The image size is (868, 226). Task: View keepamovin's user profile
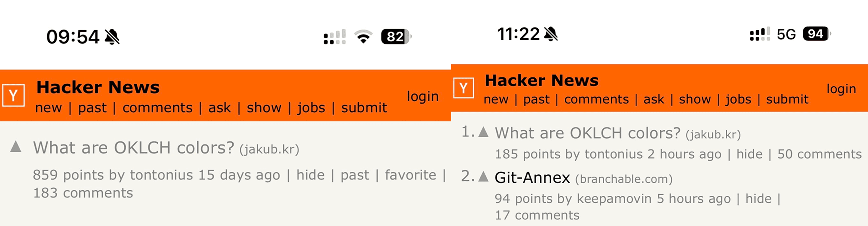pos(614,199)
